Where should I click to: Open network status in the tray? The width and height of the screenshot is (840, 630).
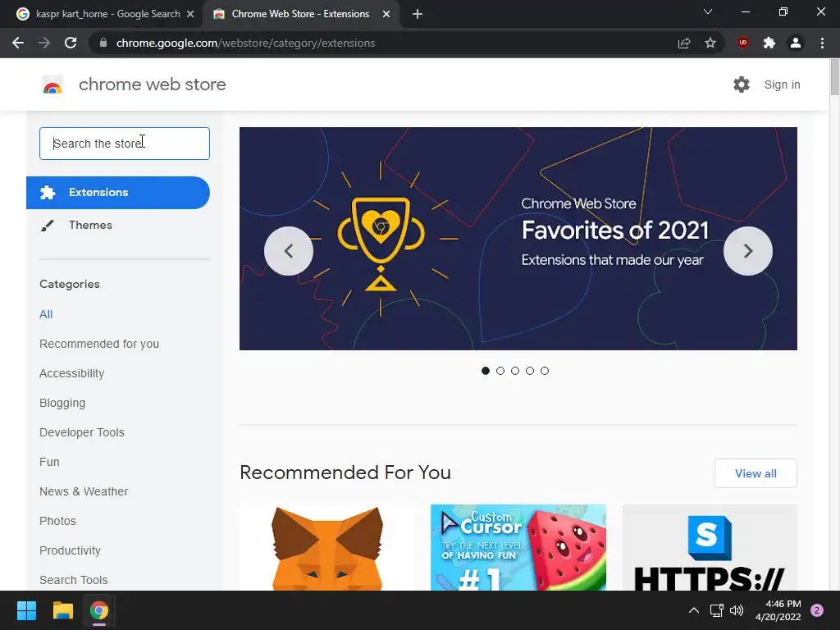tap(716, 610)
